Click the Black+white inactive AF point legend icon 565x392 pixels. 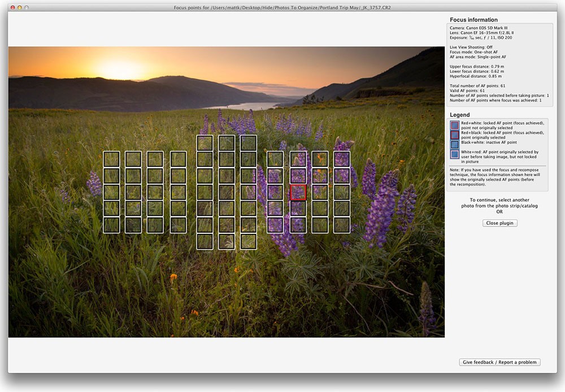click(455, 143)
